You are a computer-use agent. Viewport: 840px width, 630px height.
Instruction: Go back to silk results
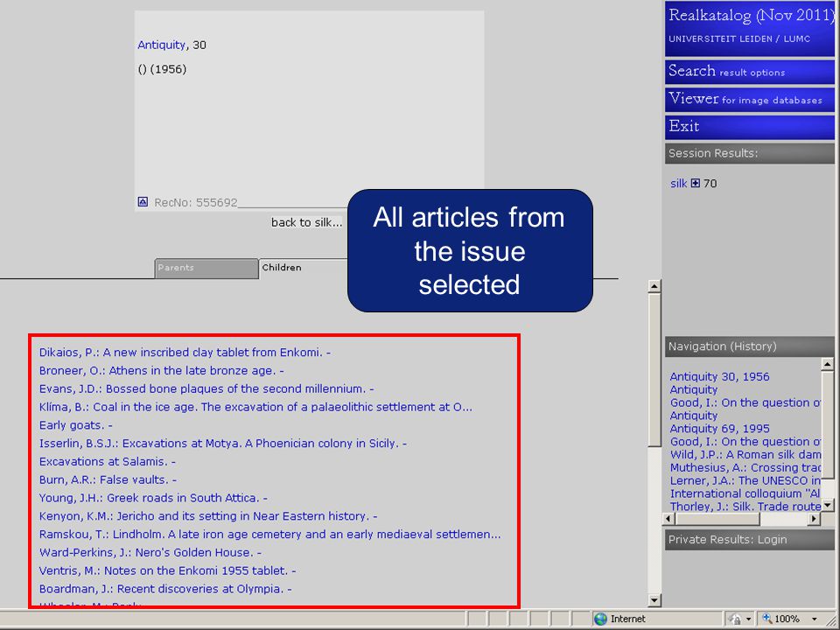(x=306, y=222)
